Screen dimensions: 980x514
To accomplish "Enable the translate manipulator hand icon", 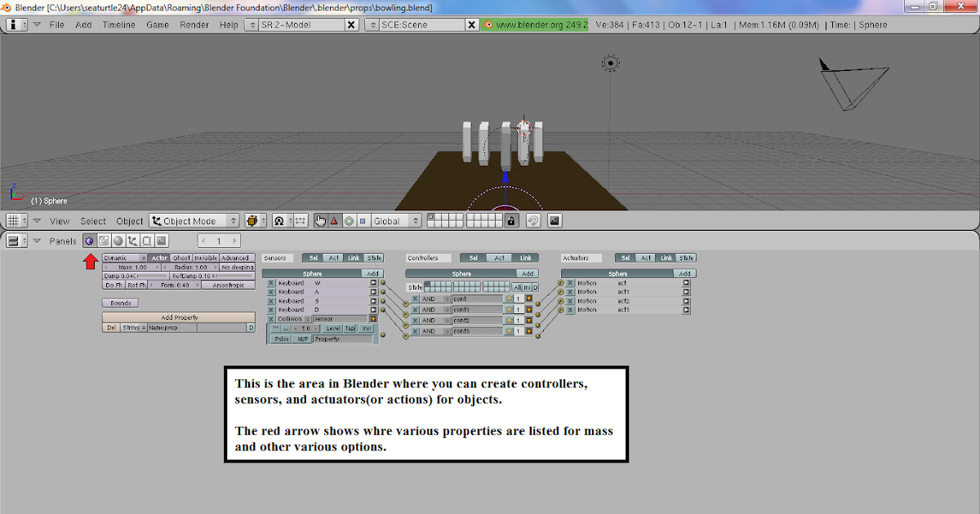I will (x=320, y=220).
